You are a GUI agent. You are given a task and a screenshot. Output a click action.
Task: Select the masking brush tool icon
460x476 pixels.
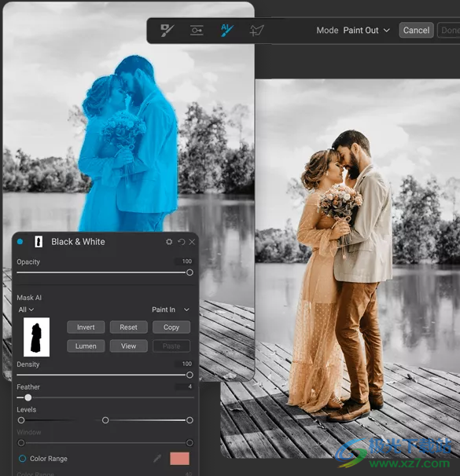click(167, 31)
